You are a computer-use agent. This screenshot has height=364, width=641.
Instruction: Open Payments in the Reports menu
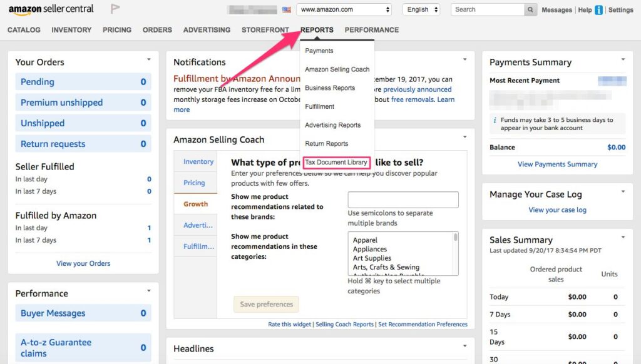point(319,51)
